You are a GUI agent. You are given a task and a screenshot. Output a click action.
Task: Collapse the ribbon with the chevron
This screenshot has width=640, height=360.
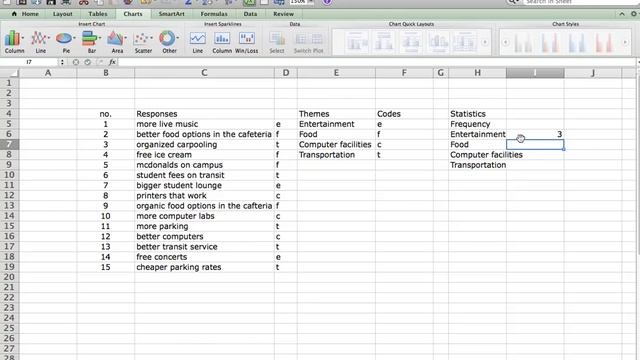coord(622,14)
